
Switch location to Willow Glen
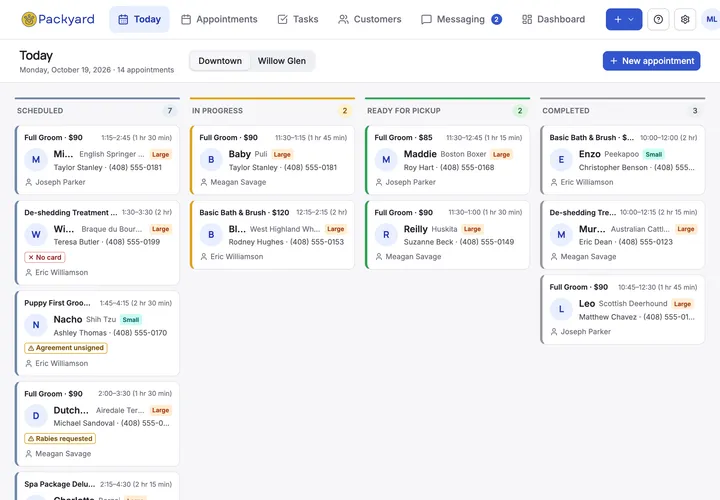tap(281, 61)
